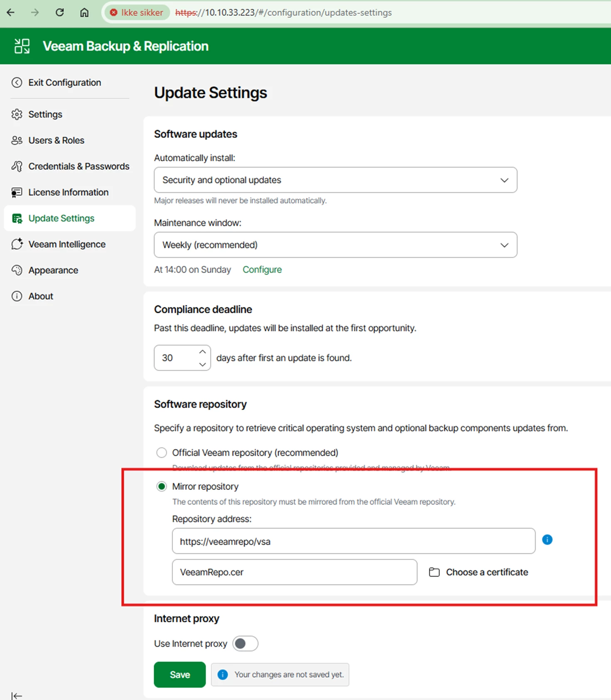Decrease compliance deadline days with down arrow

(202, 364)
